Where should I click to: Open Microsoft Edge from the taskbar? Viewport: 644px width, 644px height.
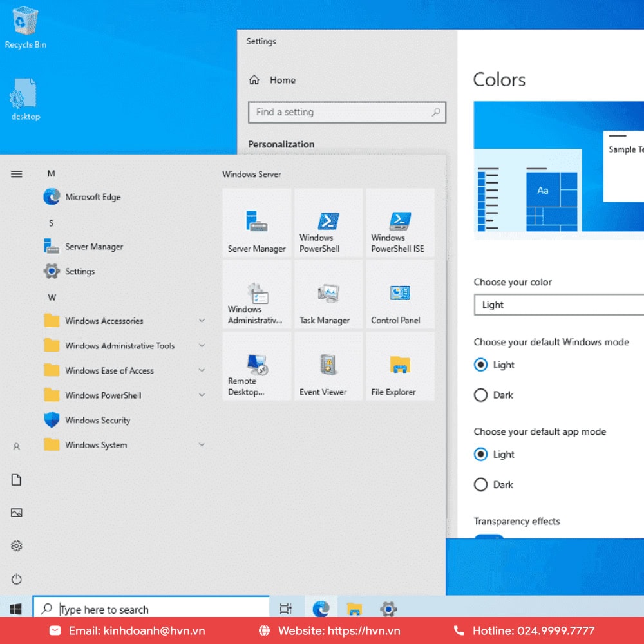tap(321, 609)
